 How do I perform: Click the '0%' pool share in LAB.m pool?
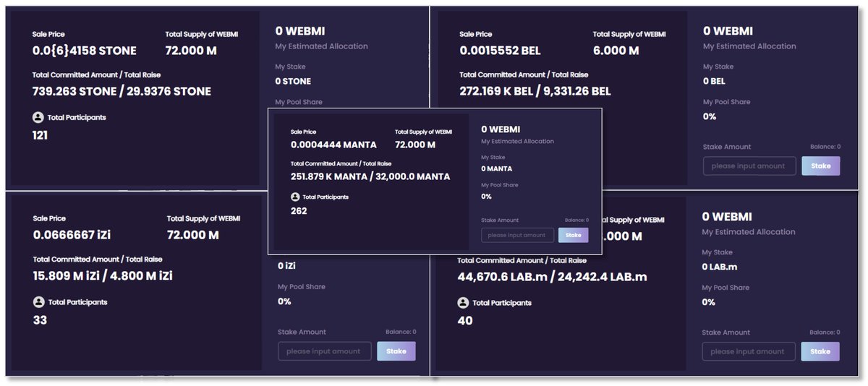pos(709,302)
